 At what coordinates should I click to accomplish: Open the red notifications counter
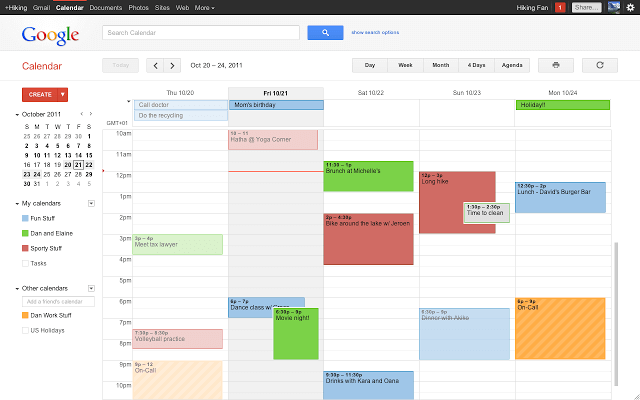pyautogui.click(x=560, y=7)
